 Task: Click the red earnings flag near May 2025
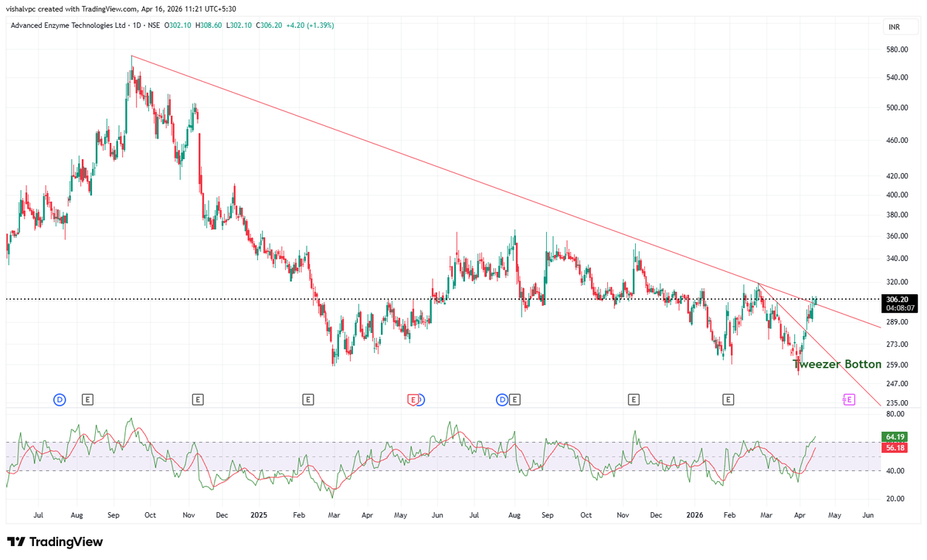point(413,399)
